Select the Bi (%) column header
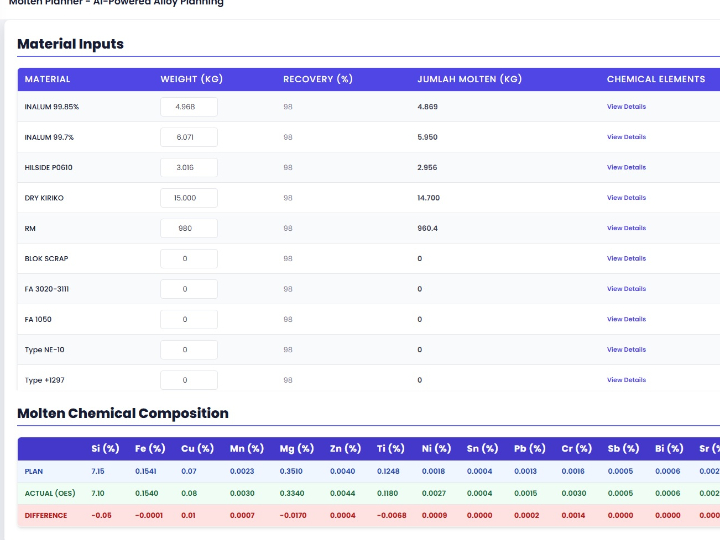 coord(669,449)
